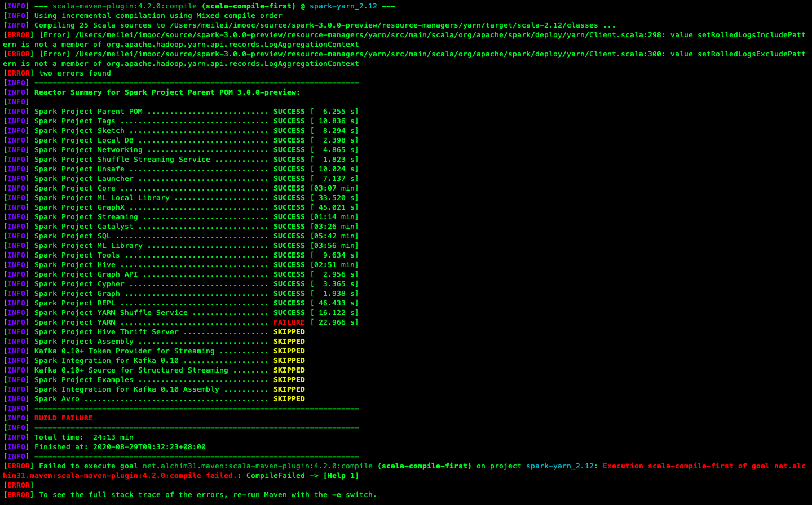Click 'Spark Project Catalyst' row
Image resolution: width=812 pixels, height=505 pixels.
[x=181, y=227]
